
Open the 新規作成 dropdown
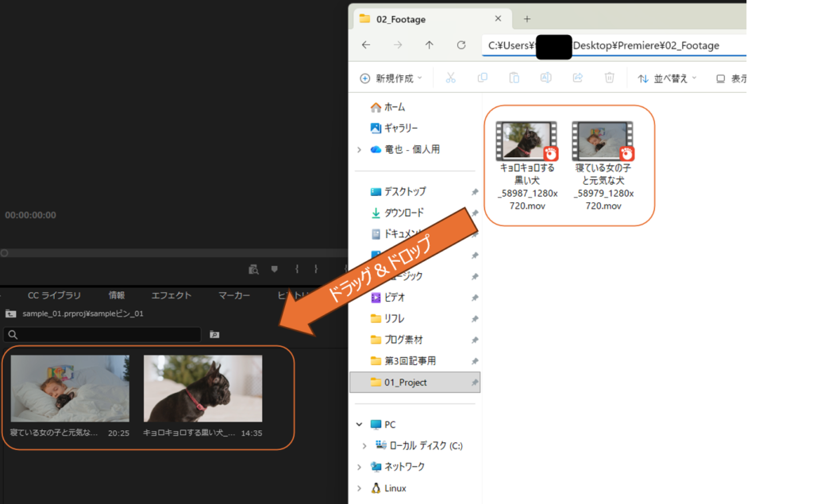[391, 78]
